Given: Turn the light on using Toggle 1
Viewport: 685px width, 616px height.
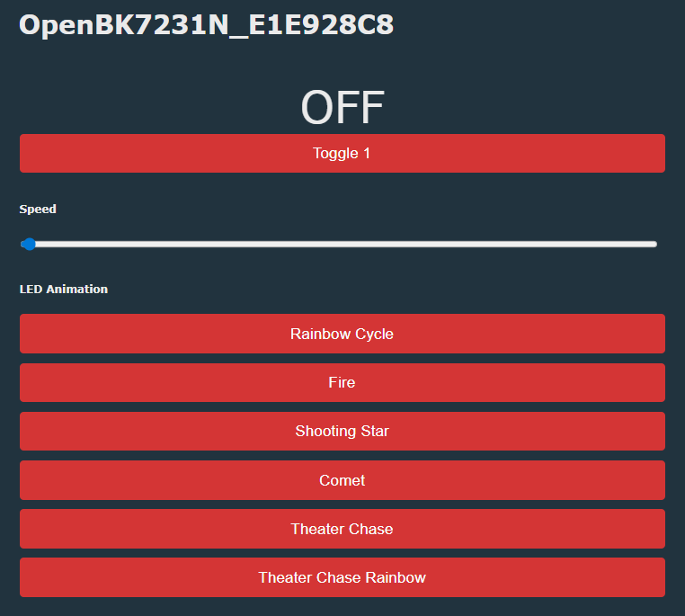Looking at the screenshot, I should pyautogui.click(x=342, y=154).
